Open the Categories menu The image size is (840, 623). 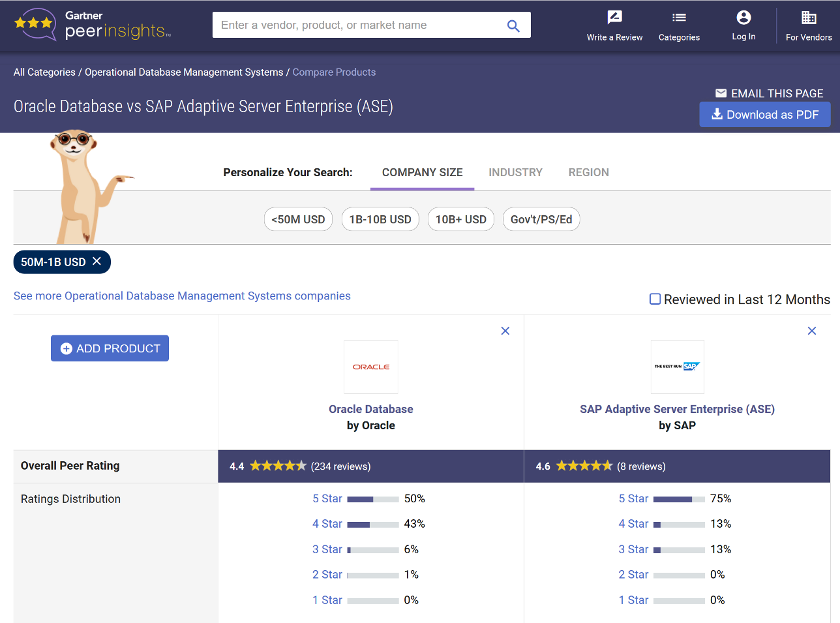click(x=679, y=26)
